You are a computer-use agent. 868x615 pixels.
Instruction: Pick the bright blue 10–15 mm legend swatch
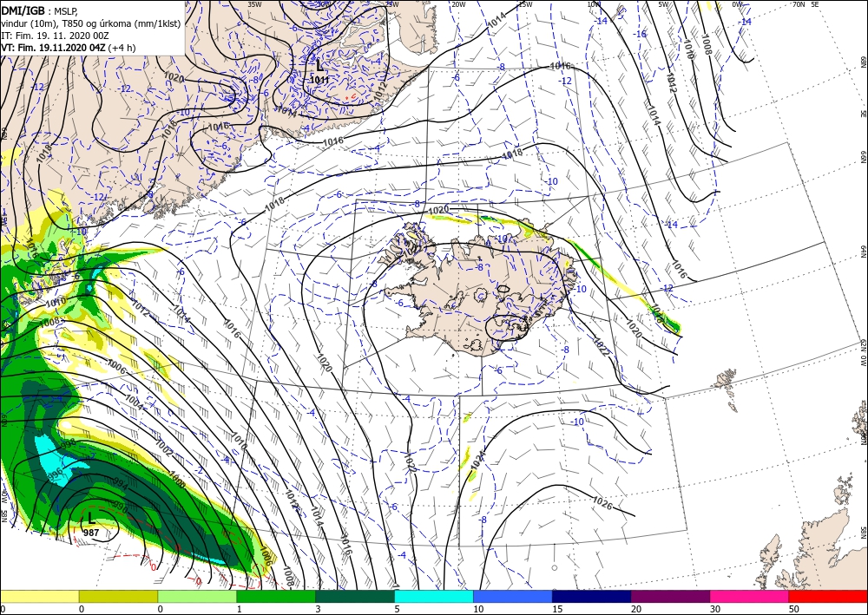(x=513, y=596)
